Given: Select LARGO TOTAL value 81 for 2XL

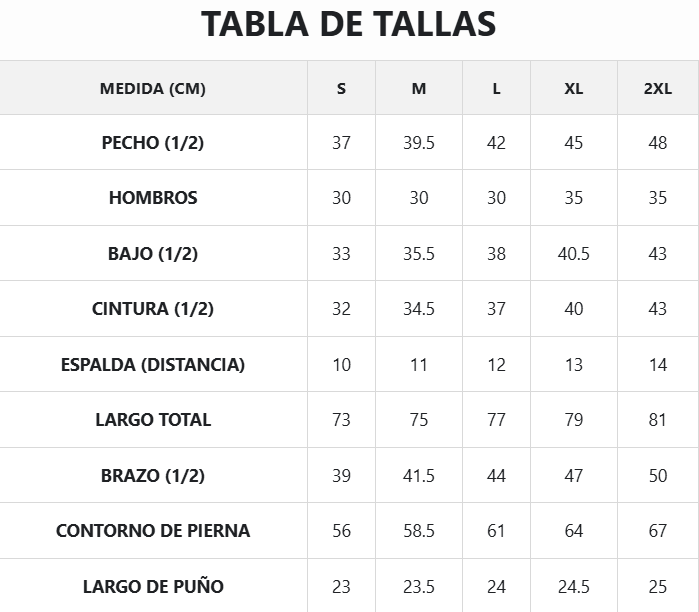Looking at the screenshot, I should point(657,420).
